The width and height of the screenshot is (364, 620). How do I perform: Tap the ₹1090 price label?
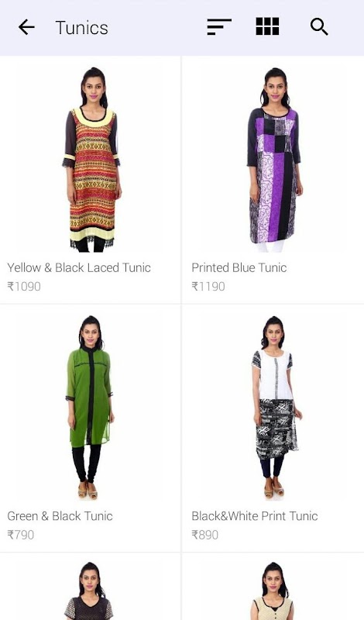click(24, 286)
